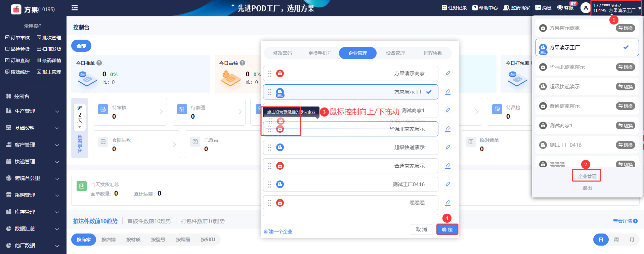Open 打包件数前10趋势 tab
644x254 pixels.
point(203,221)
